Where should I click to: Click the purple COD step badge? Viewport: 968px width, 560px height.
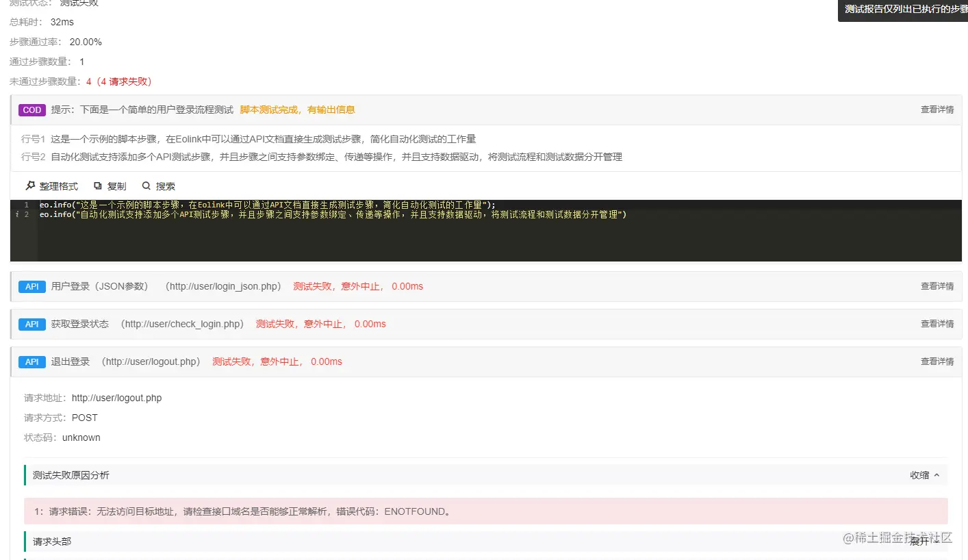32,110
